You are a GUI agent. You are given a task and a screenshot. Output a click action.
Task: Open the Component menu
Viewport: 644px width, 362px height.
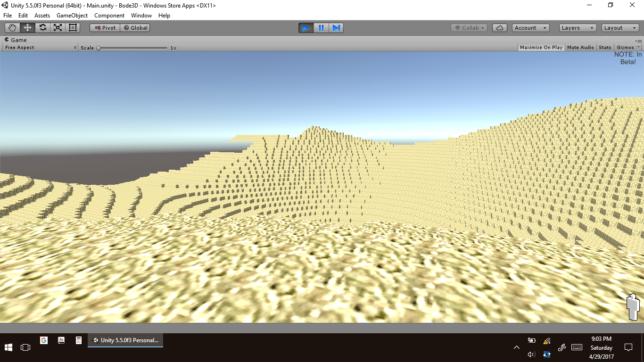coord(109,16)
